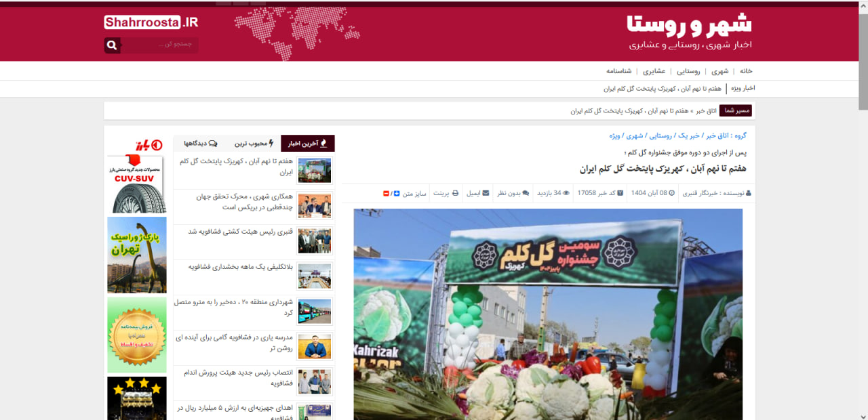Select the آخرین اخبار tab
Screen dimensions: 868x420
[x=307, y=144]
